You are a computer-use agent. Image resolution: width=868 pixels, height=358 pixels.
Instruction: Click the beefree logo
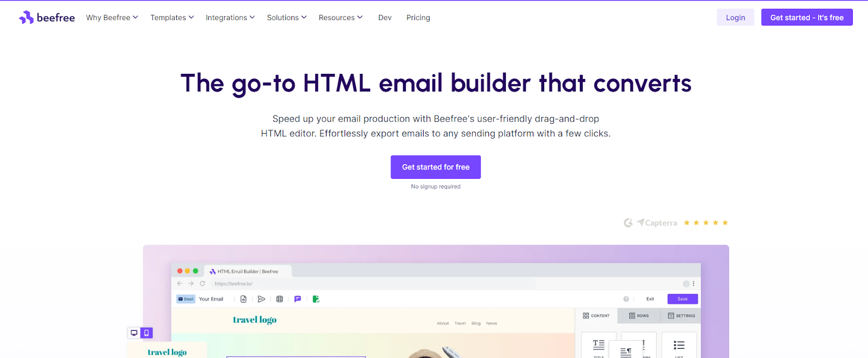[47, 17]
